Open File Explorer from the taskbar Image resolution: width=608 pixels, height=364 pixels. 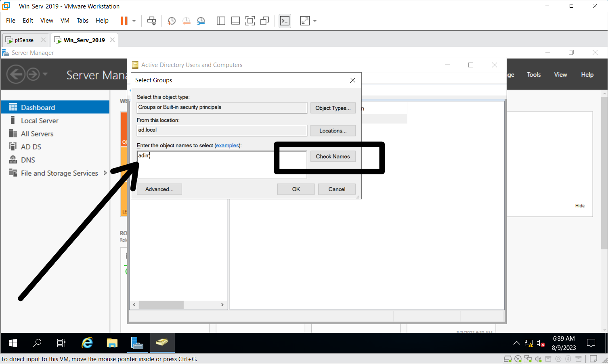(112, 343)
